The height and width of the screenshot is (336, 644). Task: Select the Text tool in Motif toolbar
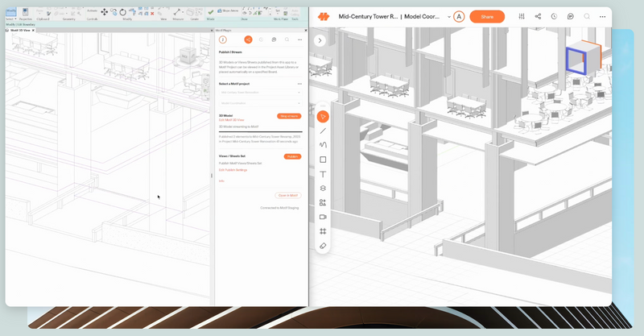pos(323,174)
